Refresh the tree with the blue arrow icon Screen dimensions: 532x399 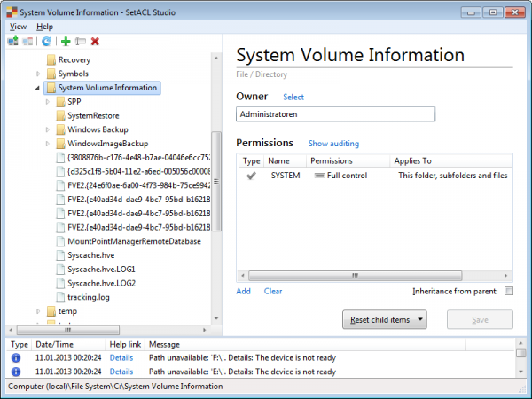coord(46,42)
